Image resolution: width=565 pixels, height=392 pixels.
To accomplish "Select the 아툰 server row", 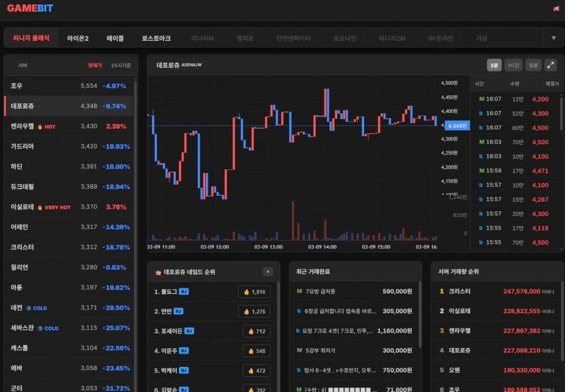I will pos(68,287).
